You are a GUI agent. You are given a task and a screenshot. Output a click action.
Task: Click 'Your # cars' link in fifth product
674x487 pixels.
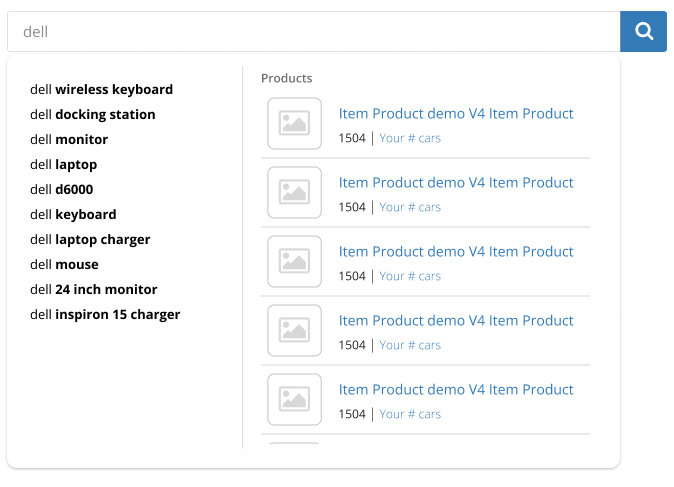pyautogui.click(x=410, y=414)
